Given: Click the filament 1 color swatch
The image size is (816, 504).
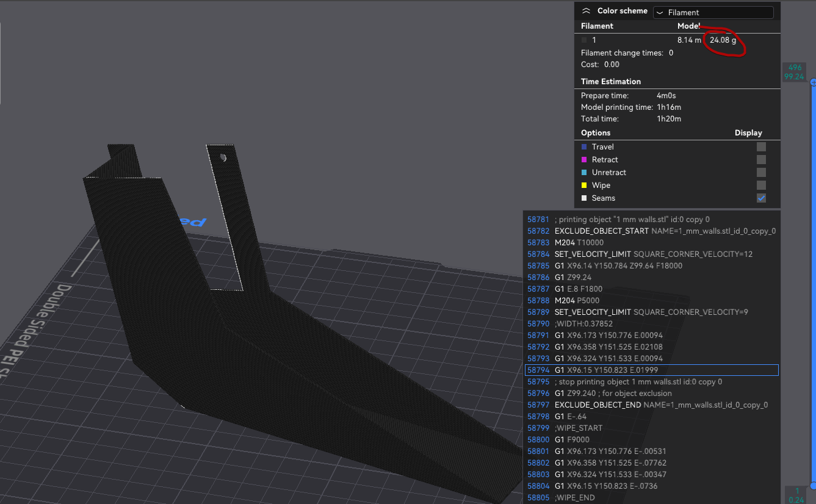Looking at the screenshot, I should 584,40.
